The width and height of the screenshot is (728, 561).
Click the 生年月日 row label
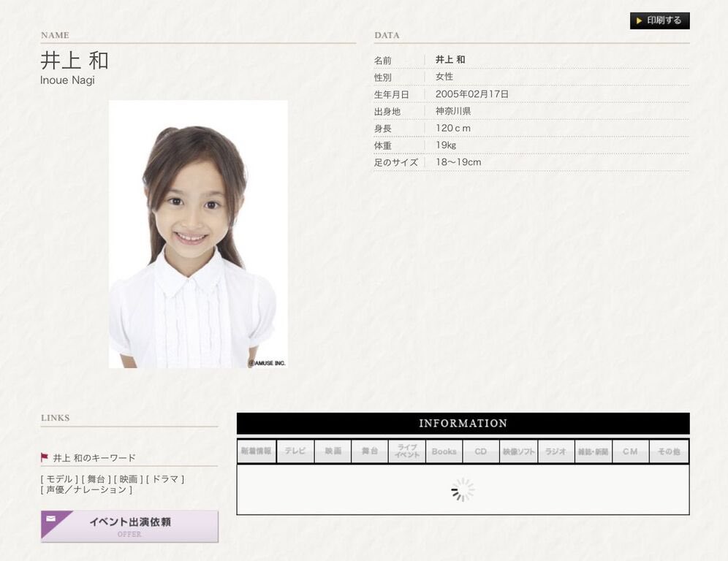(x=391, y=95)
